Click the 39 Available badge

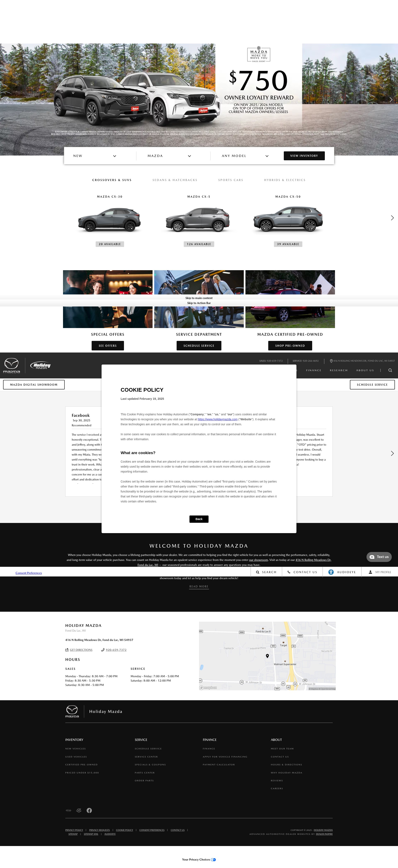[x=288, y=244]
